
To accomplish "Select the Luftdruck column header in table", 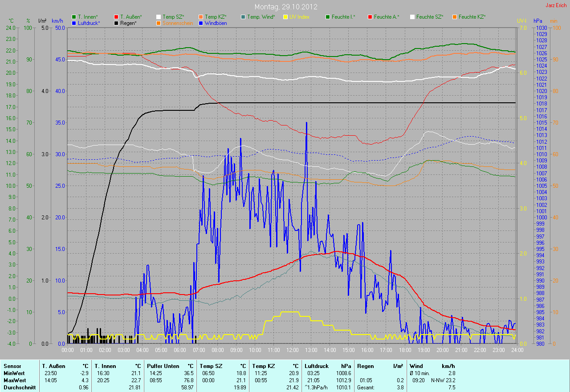I will coord(317,366).
